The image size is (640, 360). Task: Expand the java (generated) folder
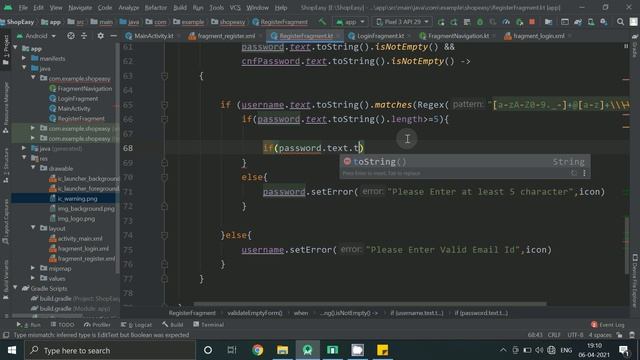(x=24, y=149)
